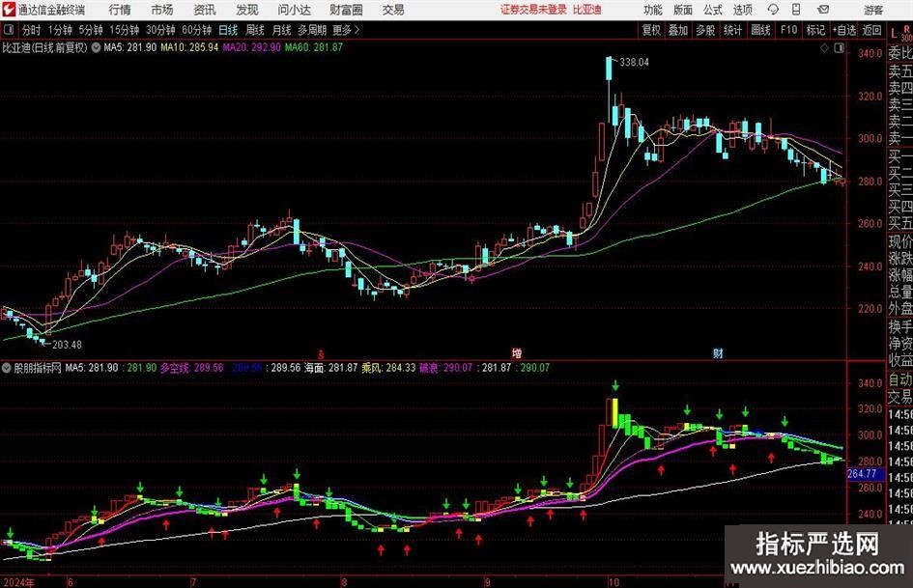Open 多周期 multi-period view
Screen dimensions: 913x588
[x=312, y=30]
